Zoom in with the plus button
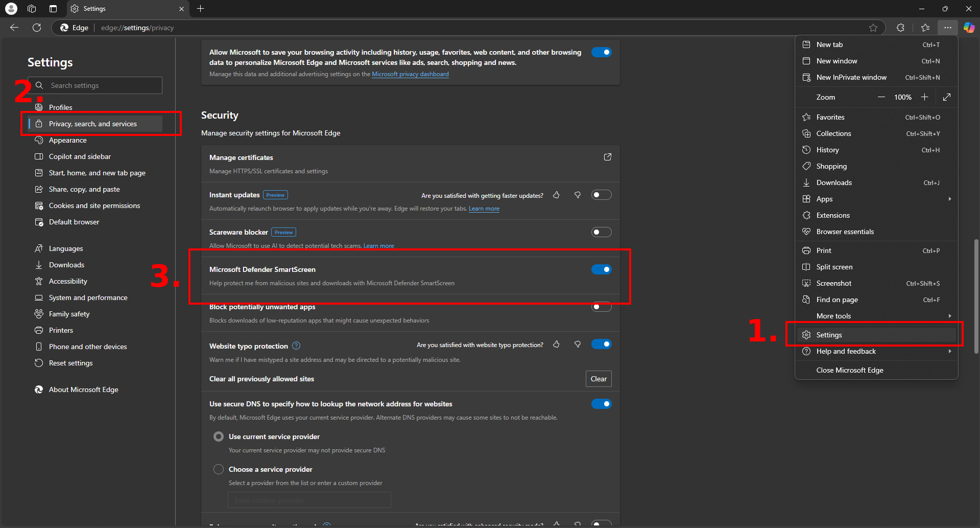The width and height of the screenshot is (980, 528). pos(924,97)
